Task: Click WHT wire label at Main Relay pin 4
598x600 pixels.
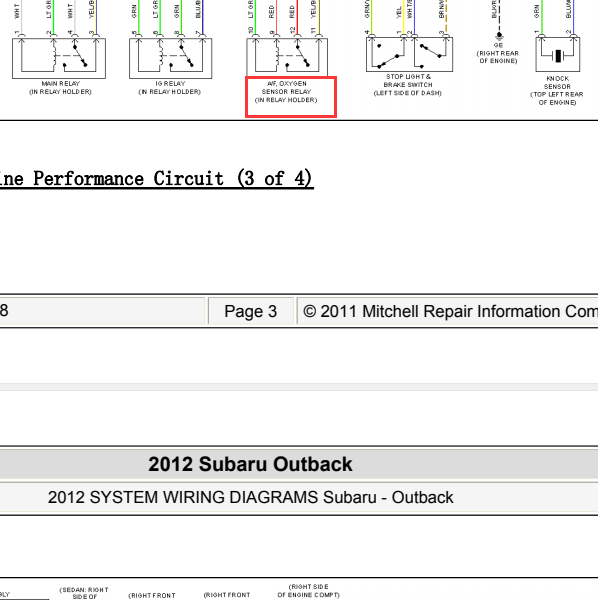Action: click(x=70, y=11)
